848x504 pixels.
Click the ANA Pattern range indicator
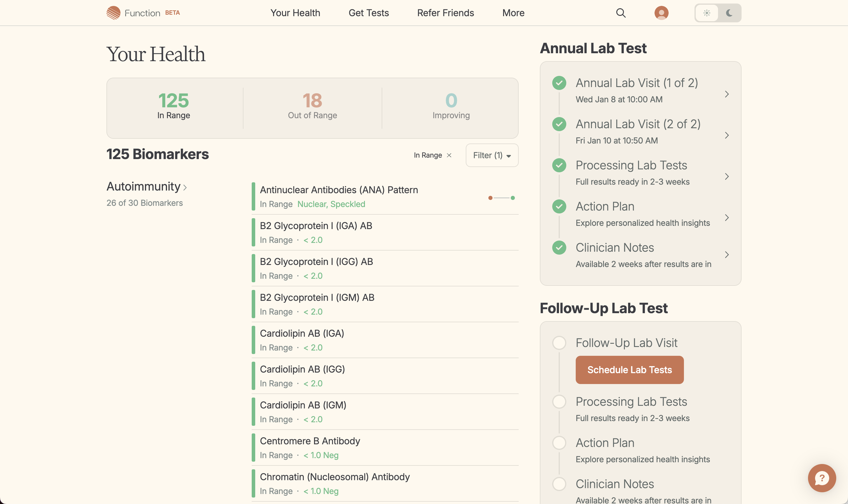pos(501,198)
